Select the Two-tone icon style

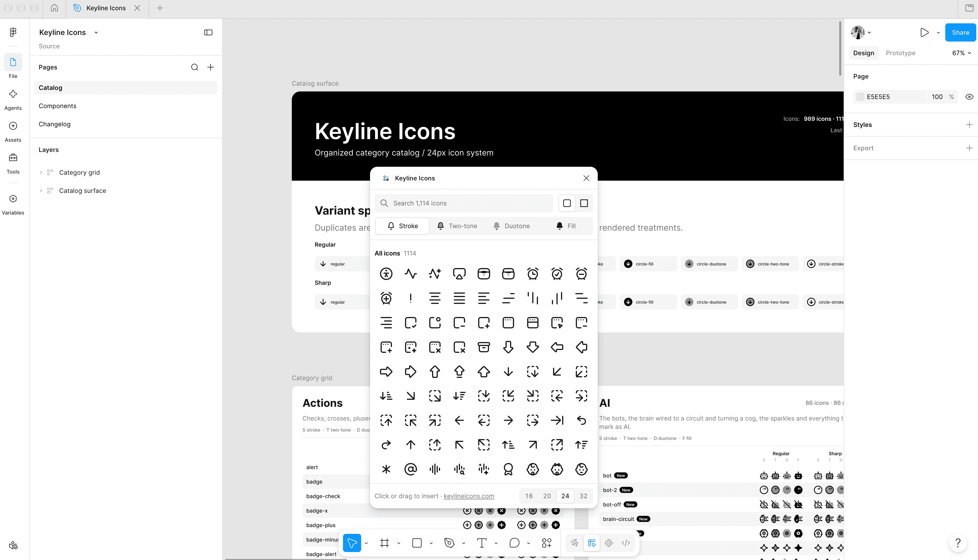click(457, 226)
